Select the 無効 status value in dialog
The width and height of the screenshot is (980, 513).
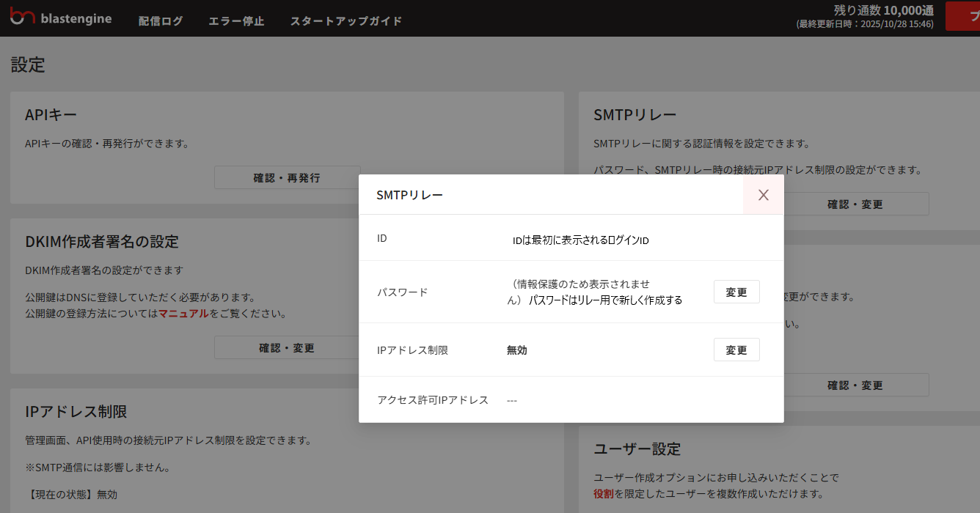[x=516, y=350]
